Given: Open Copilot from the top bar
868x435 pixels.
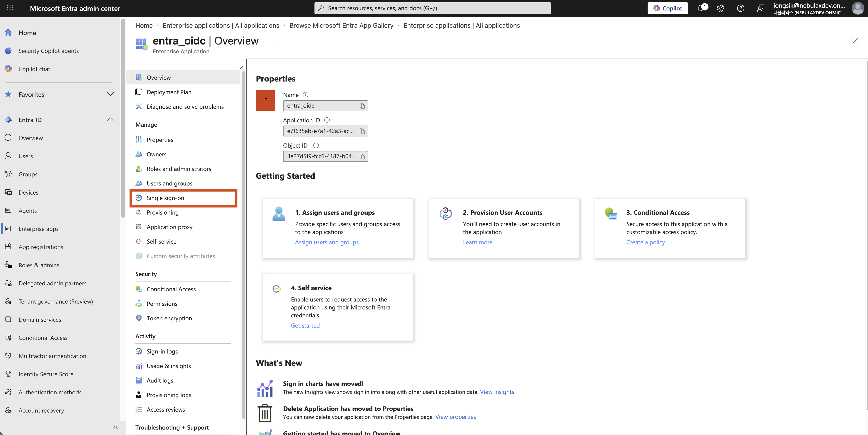Looking at the screenshot, I should click(x=667, y=8).
